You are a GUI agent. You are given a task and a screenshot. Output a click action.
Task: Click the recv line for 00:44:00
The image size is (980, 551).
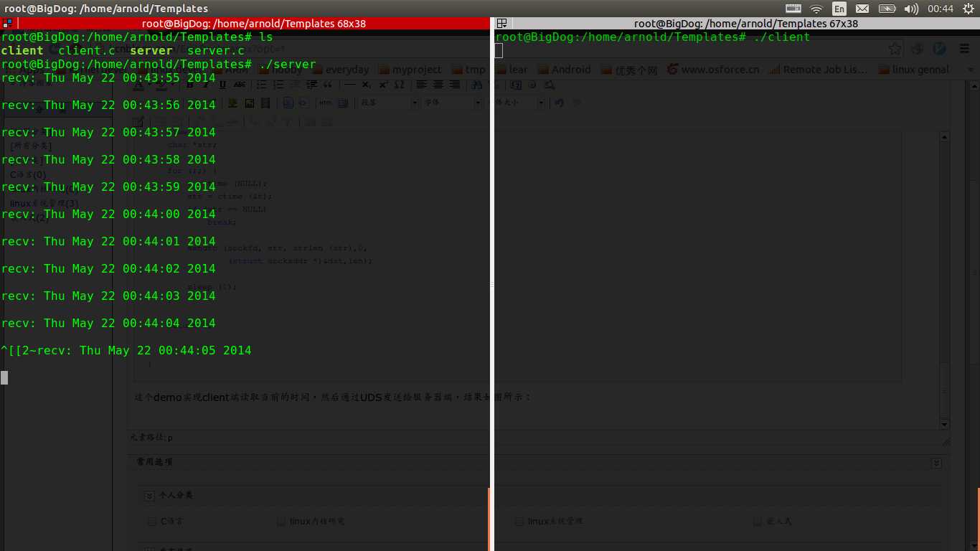(108, 214)
